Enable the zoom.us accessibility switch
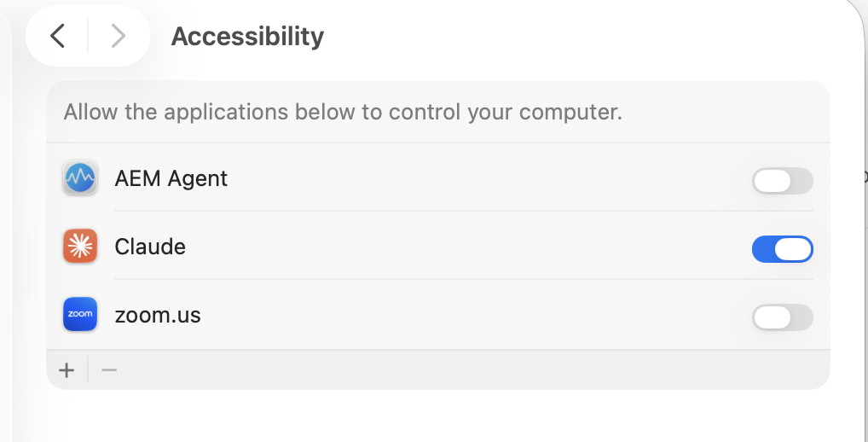868x442 pixels. pyautogui.click(x=782, y=317)
